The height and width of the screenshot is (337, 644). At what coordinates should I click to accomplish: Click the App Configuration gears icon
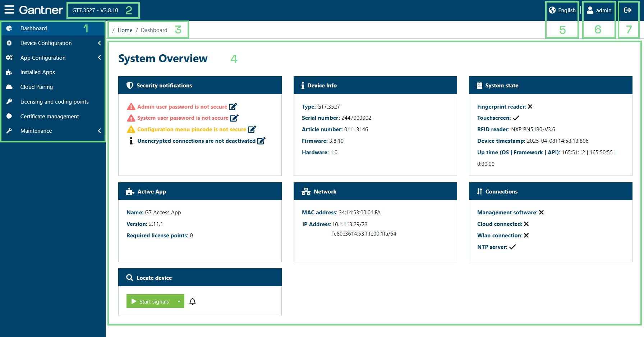point(9,58)
